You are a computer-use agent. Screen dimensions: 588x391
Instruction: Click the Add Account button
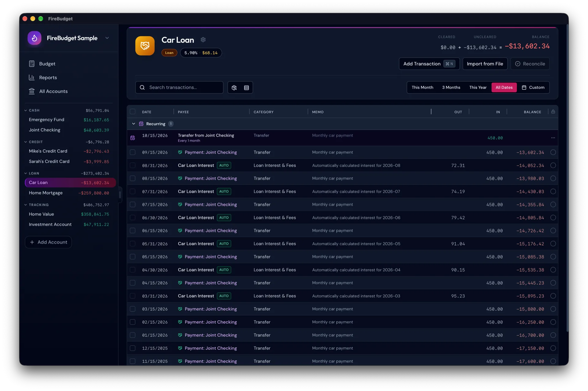(48, 242)
